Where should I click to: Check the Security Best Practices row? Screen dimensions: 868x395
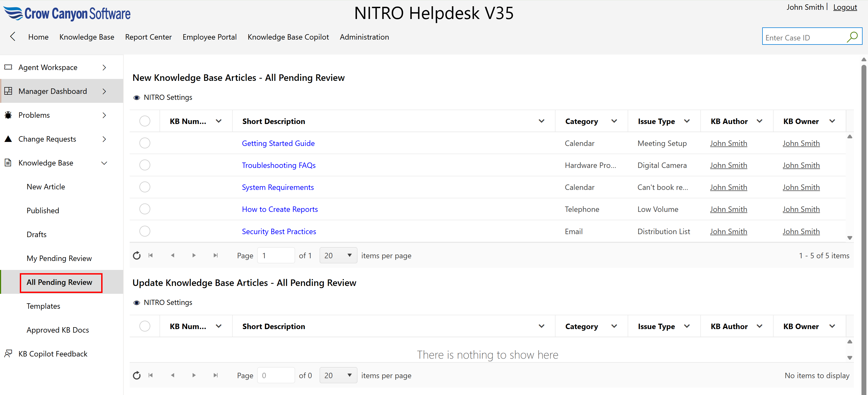(x=145, y=231)
